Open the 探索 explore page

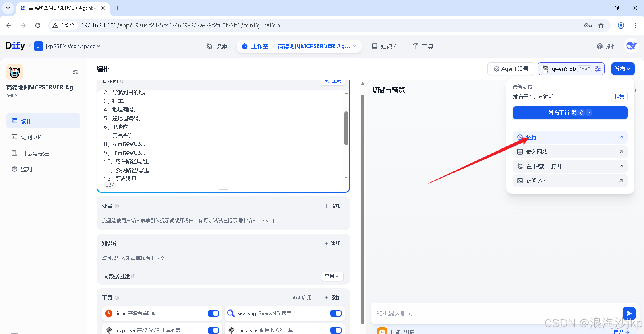click(x=217, y=47)
